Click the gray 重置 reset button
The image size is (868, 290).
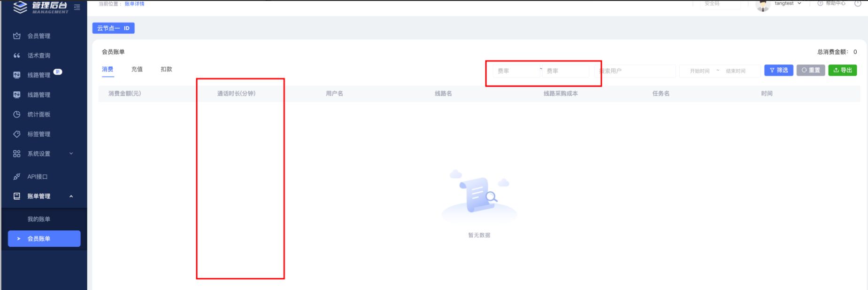click(810, 70)
